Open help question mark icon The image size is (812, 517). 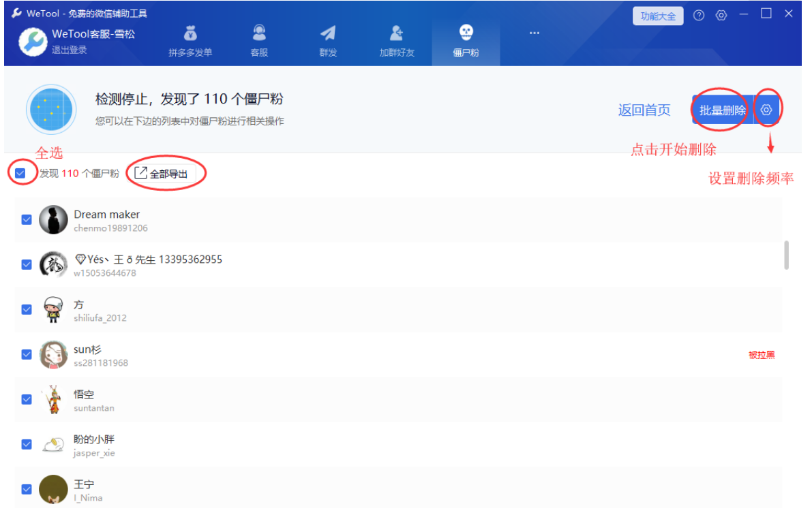point(699,16)
